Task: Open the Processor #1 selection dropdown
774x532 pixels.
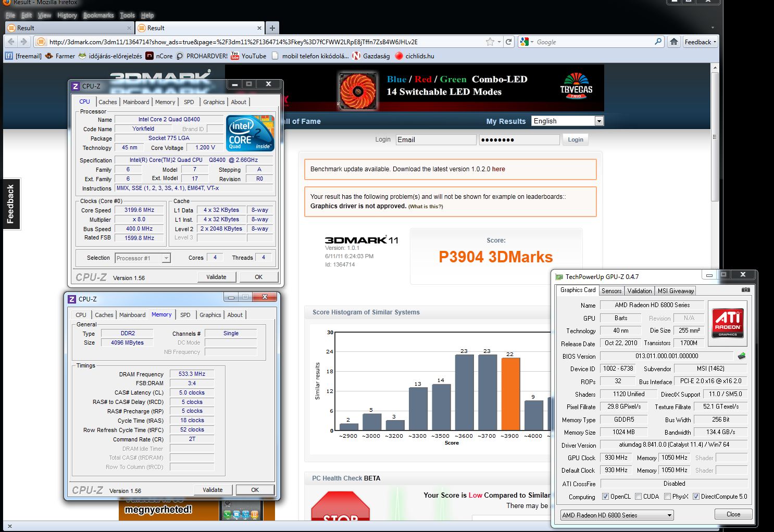Action: click(143, 258)
